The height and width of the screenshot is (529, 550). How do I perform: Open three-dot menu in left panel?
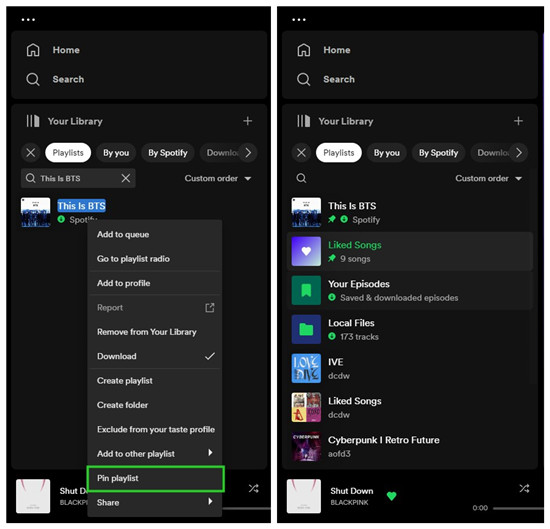coord(28,20)
